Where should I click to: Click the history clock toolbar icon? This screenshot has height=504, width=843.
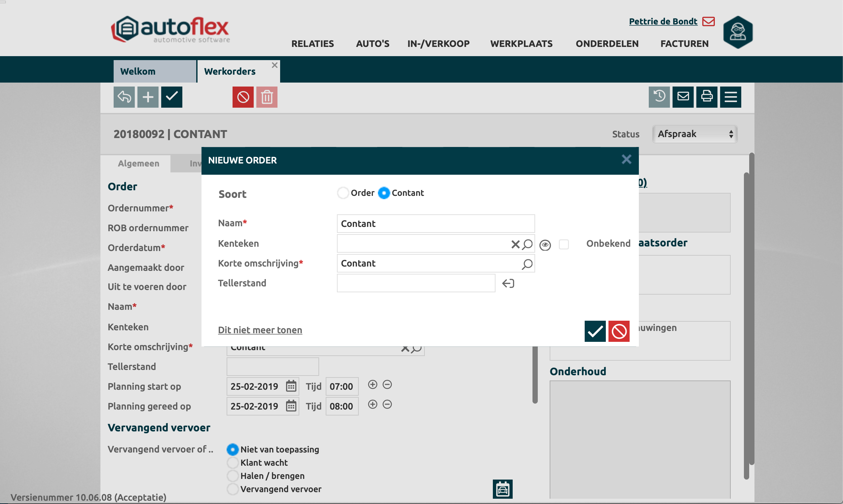[x=659, y=97]
